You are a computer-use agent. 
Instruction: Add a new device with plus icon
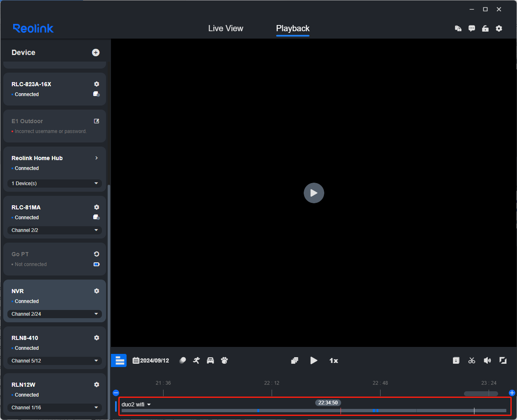[96, 53]
